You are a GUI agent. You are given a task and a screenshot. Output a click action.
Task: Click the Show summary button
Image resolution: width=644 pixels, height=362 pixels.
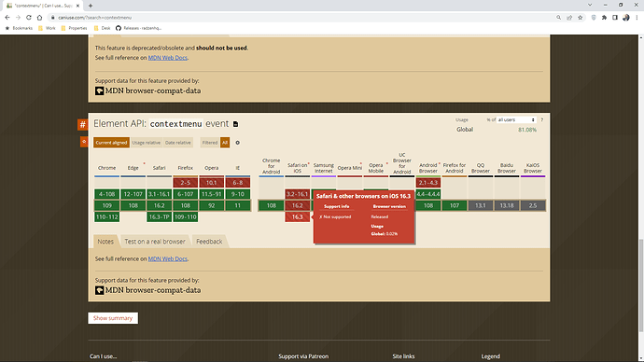click(113, 318)
